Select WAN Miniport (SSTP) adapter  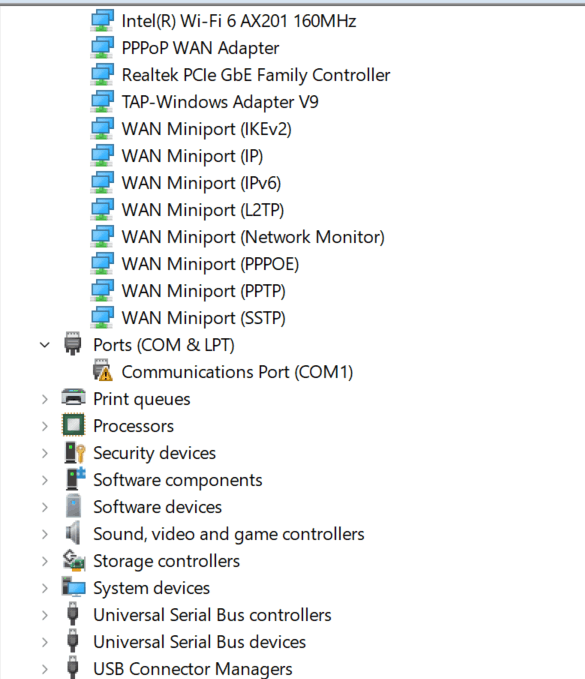(204, 318)
